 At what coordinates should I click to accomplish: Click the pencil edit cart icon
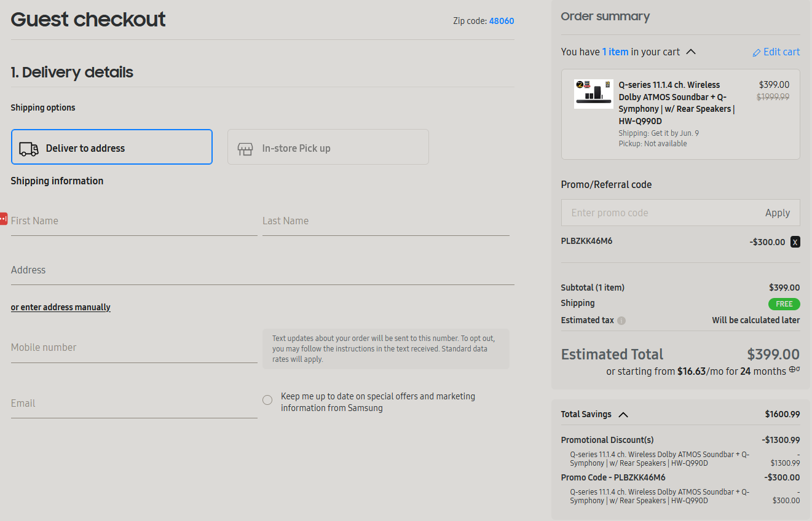click(x=757, y=53)
